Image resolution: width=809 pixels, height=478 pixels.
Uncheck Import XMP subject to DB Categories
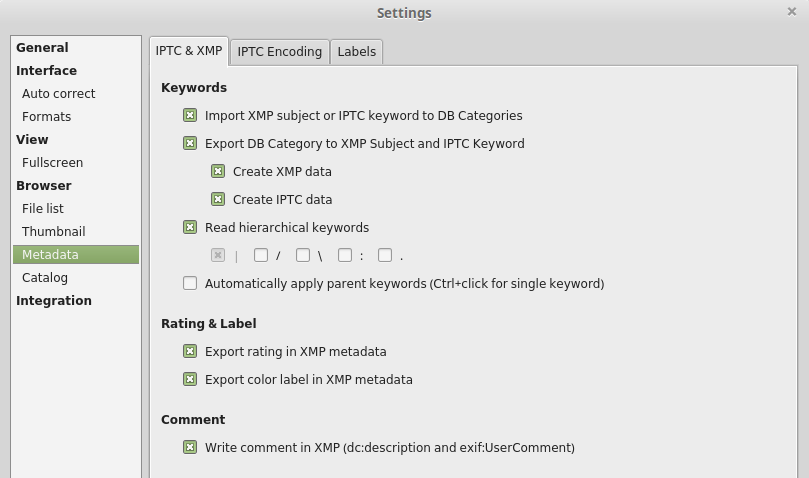(190, 116)
